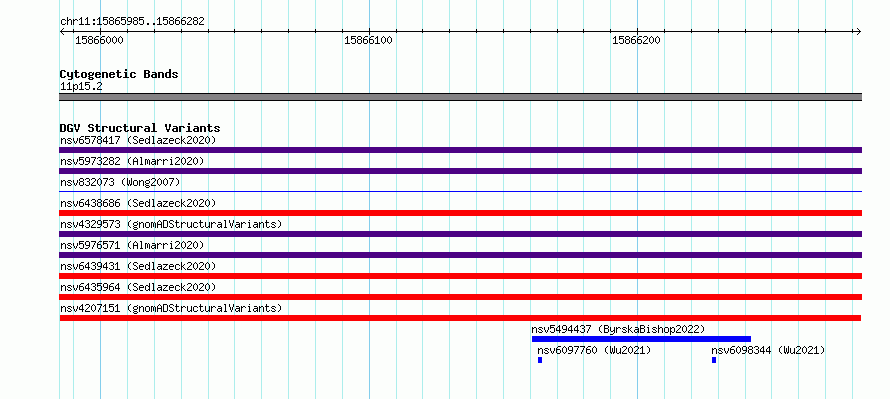
Task: Click the nsv6435964 (Sedlazeck2020) label
Action: click(x=138, y=287)
